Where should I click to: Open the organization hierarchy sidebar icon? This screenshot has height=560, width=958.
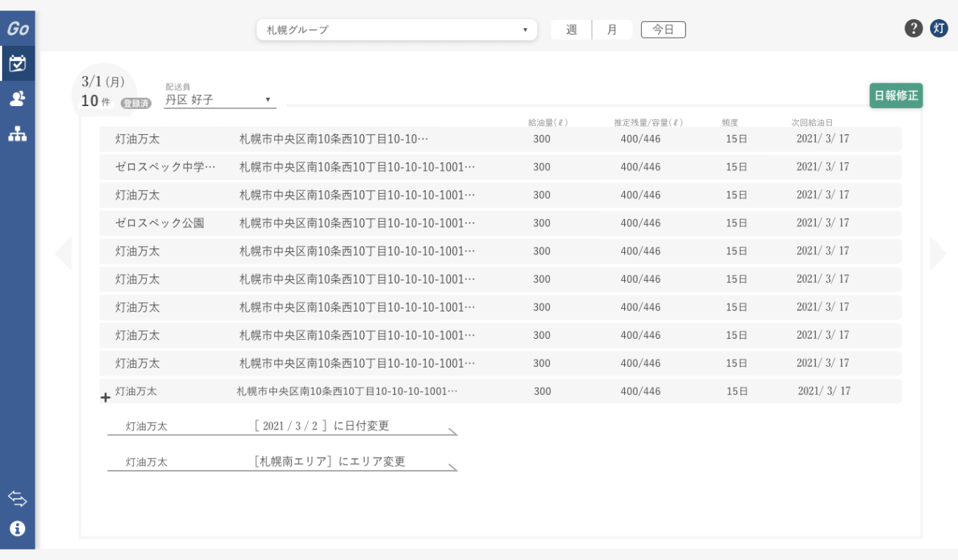(18, 134)
